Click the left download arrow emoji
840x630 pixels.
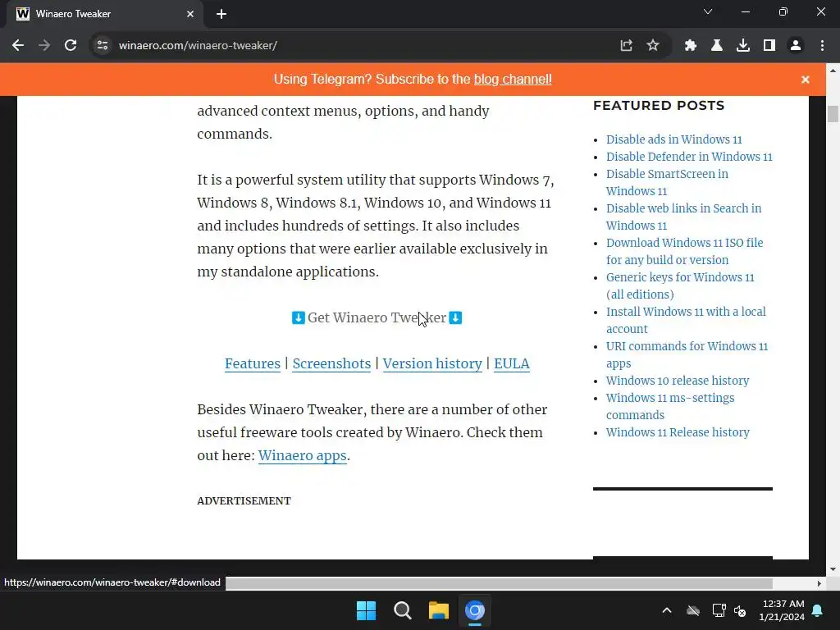(x=299, y=317)
